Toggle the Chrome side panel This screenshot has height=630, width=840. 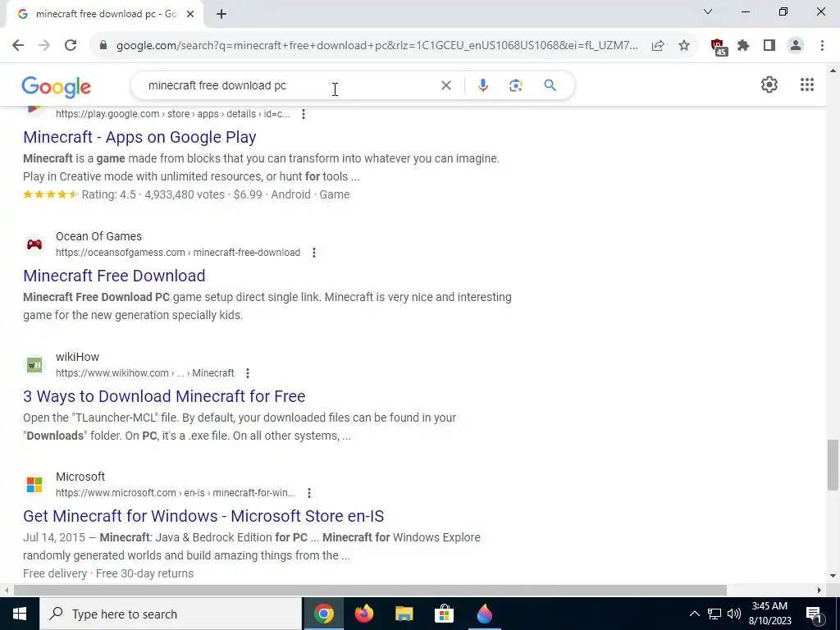(769, 46)
